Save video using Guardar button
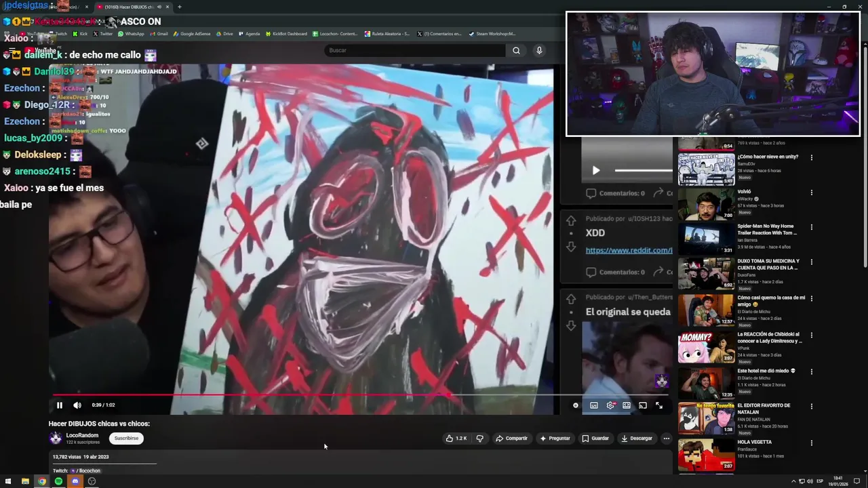The image size is (868, 488). click(595, 439)
